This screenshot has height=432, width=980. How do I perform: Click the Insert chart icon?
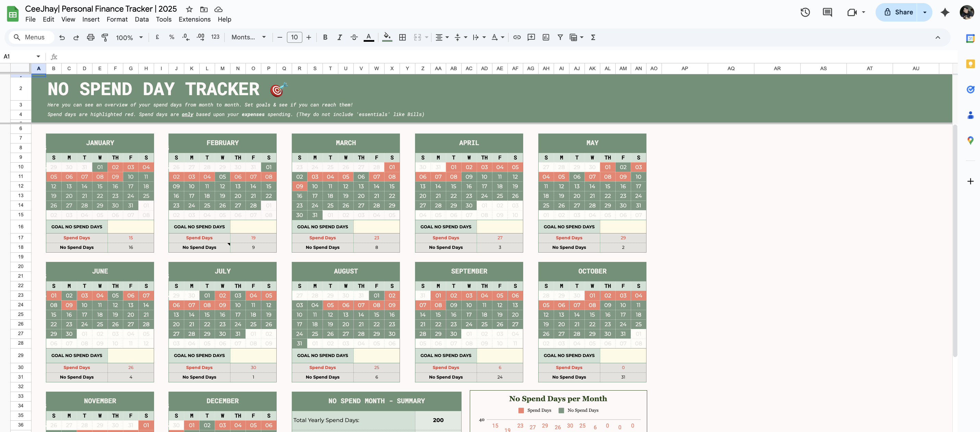(x=545, y=37)
